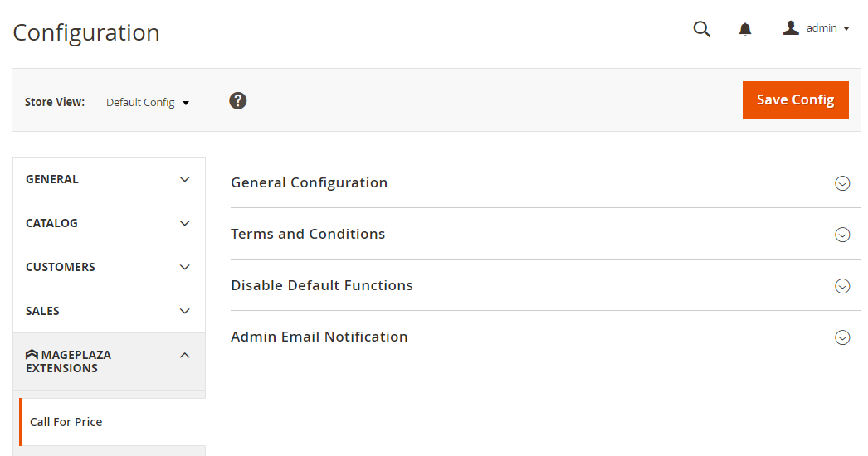
Task: Click the Admin Email Notification circle arrow
Action: point(842,337)
